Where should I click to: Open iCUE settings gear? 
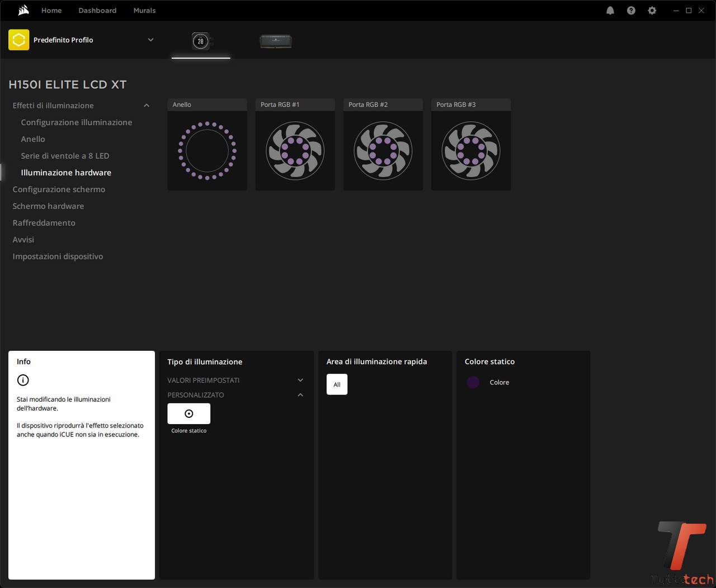tap(652, 11)
